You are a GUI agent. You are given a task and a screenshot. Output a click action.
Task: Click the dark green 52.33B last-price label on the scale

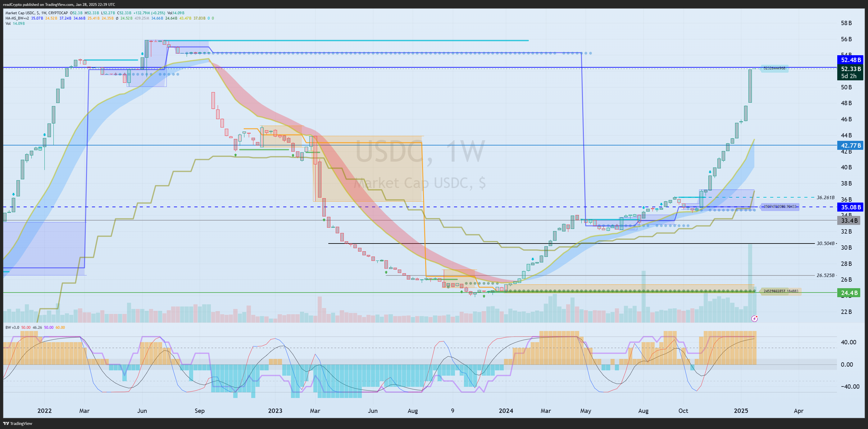click(x=851, y=69)
